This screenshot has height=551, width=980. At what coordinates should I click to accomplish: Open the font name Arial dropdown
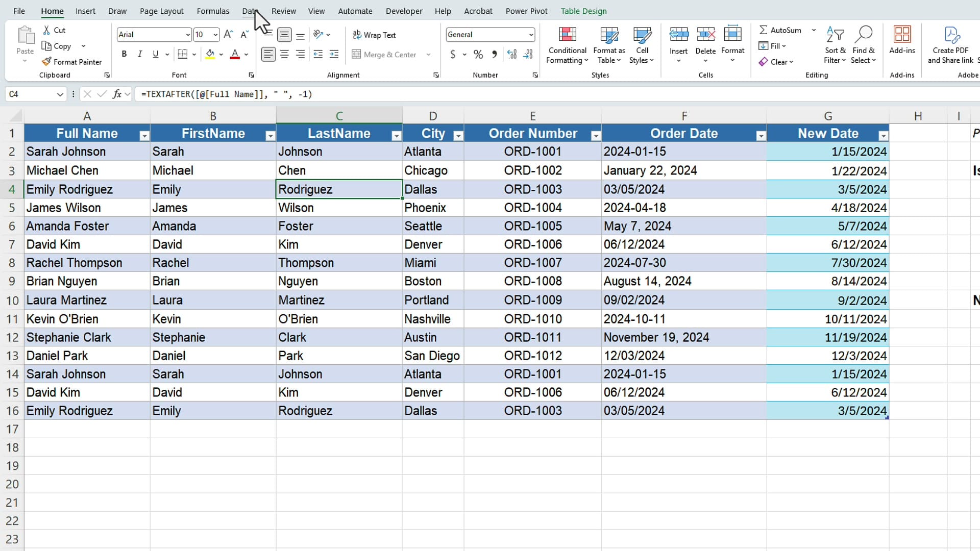188,35
